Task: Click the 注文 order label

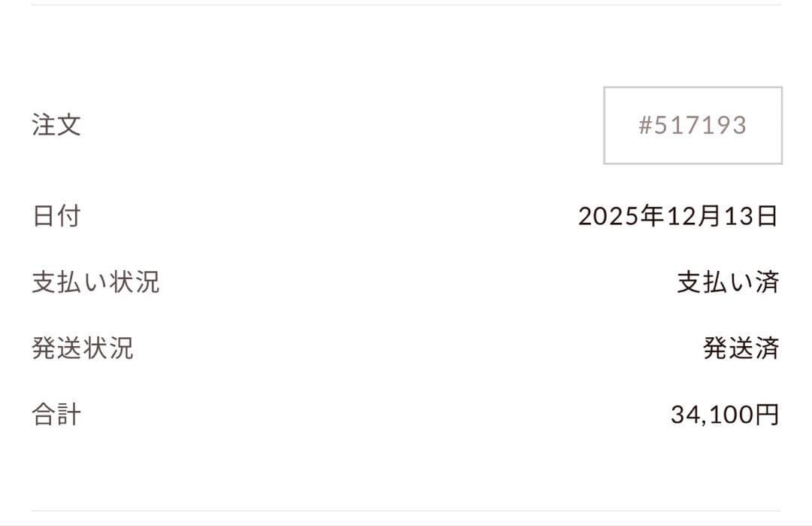Action: tap(56, 125)
